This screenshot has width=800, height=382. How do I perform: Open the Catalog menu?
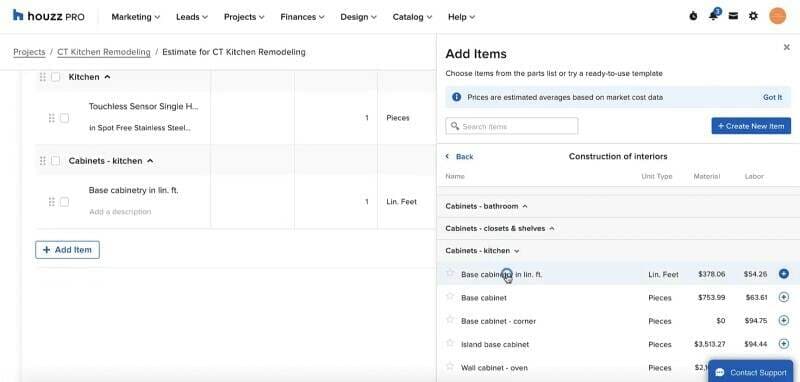point(412,17)
